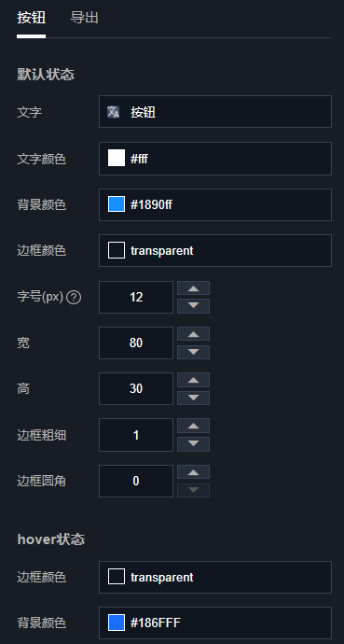Increase the 字号 font size value
This screenshot has width=344, height=644.
pyautogui.click(x=194, y=288)
